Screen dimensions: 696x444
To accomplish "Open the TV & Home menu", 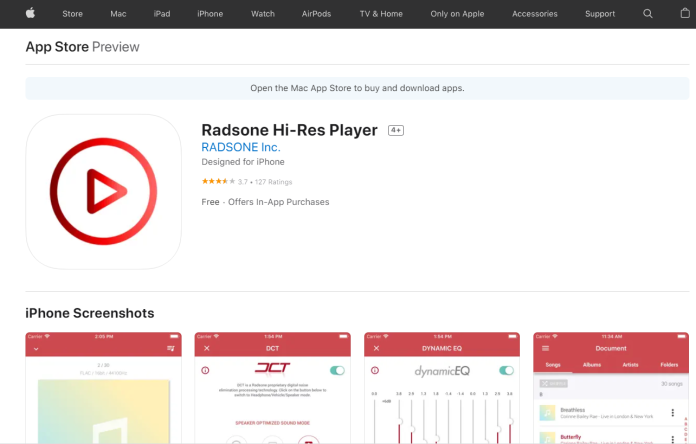I will tap(381, 14).
